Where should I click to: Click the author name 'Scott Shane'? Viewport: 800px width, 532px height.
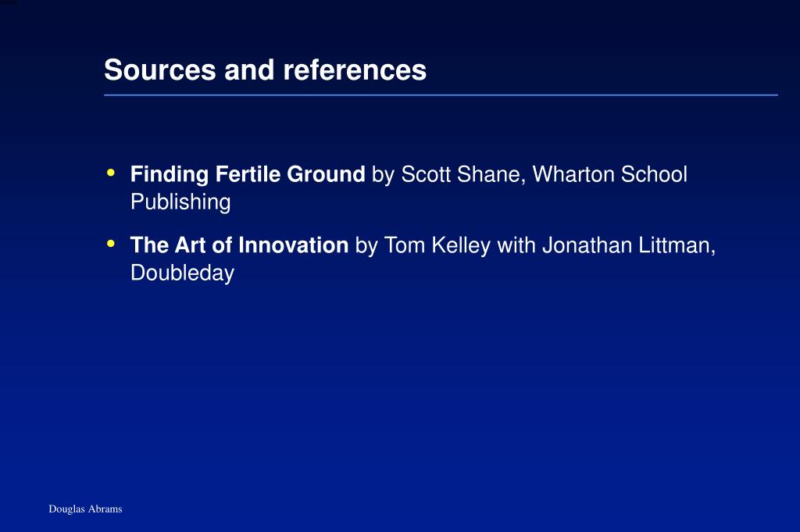tap(459, 174)
